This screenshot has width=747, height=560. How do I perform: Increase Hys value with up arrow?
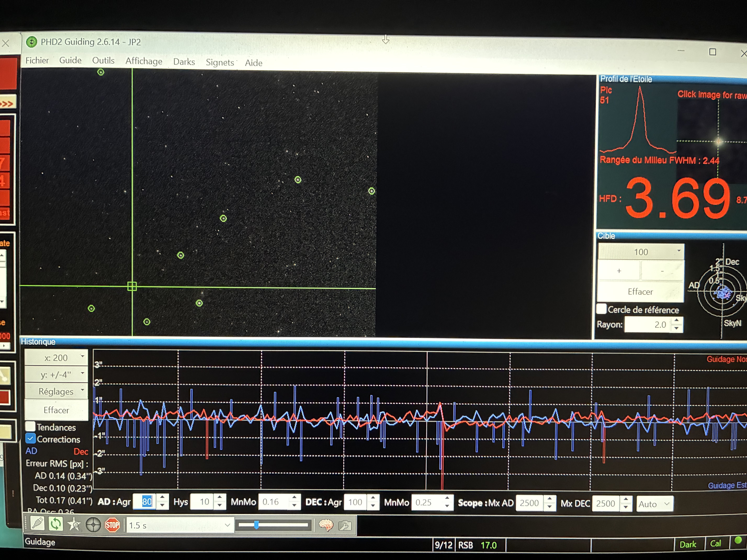point(220,498)
